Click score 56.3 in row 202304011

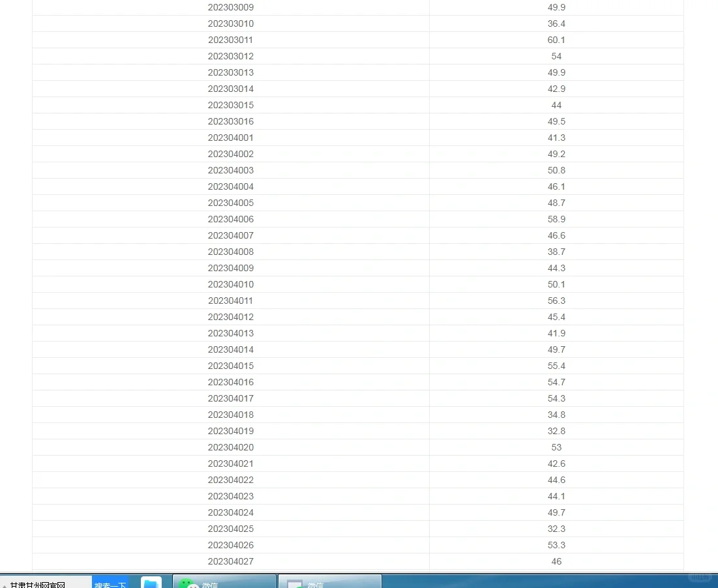point(556,301)
